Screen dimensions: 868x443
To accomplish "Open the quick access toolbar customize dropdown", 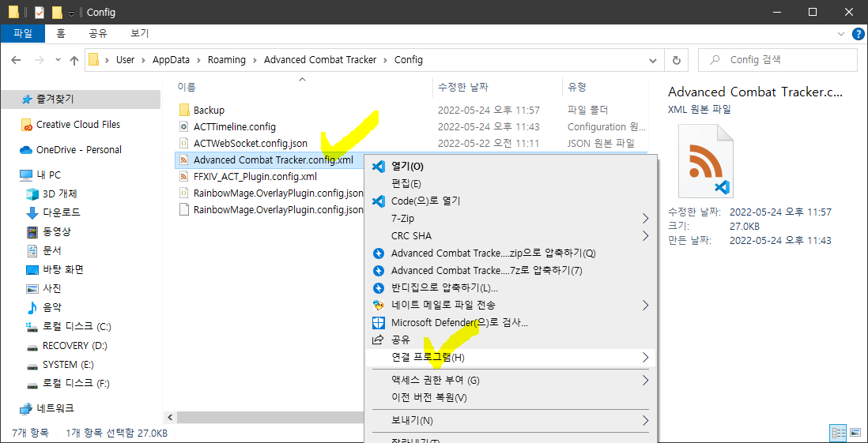I will pos(71,13).
